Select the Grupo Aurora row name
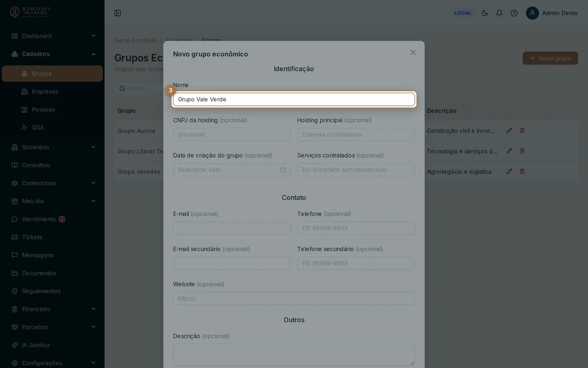 point(136,131)
